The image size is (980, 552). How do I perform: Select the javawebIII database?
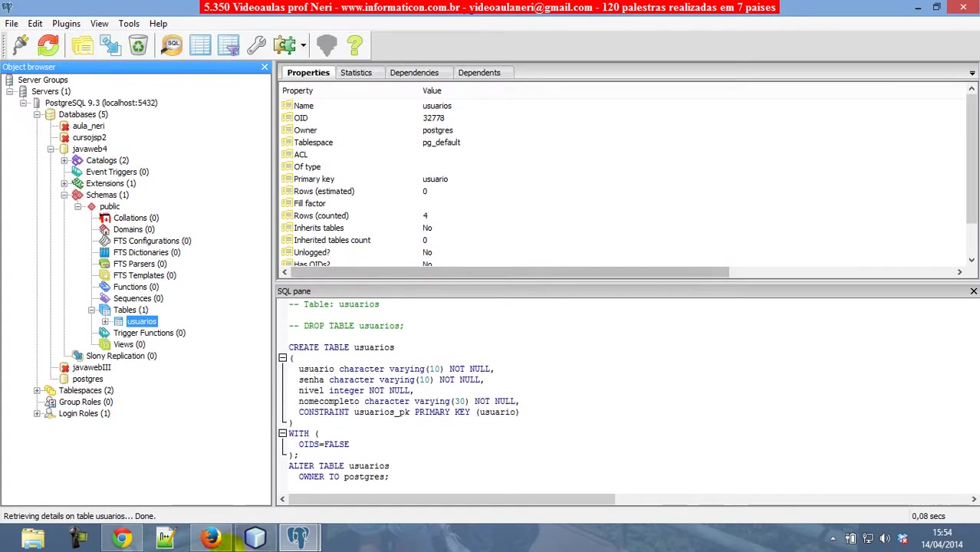91,367
